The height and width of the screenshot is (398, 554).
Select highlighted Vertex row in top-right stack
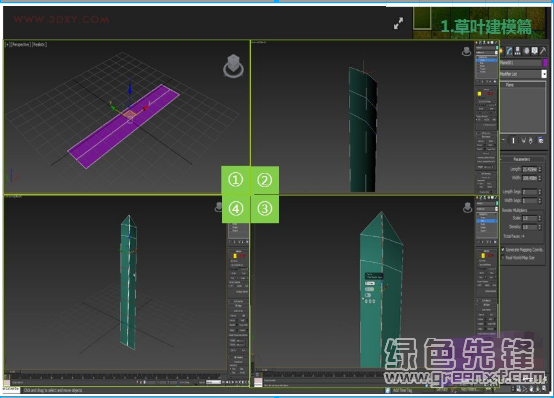487,60
